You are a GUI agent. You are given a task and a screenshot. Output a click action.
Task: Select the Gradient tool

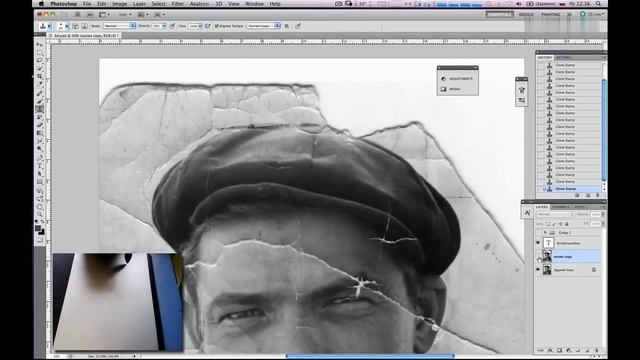tap(40, 133)
